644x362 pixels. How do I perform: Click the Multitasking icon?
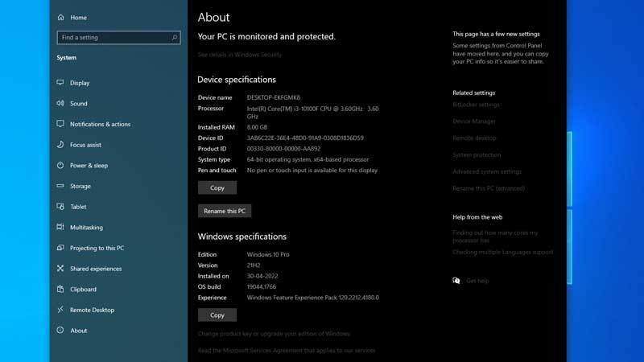click(x=60, y=227)
